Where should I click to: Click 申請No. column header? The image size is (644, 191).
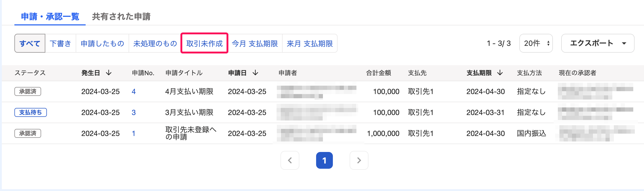pyautogui.click(x=143, y=73)
